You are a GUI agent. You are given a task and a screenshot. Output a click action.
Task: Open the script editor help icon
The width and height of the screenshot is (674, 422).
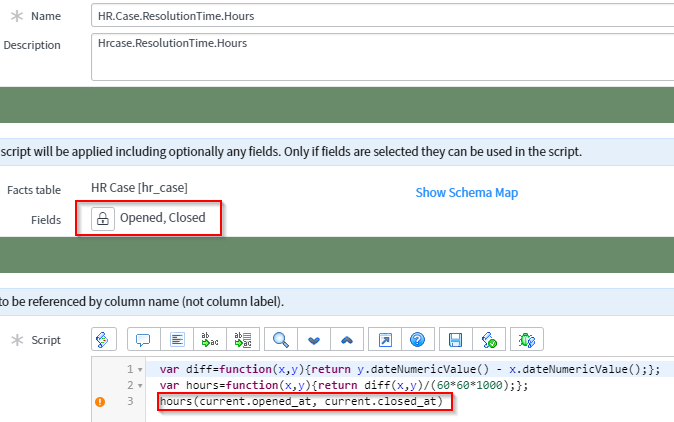tap(418, 339)
